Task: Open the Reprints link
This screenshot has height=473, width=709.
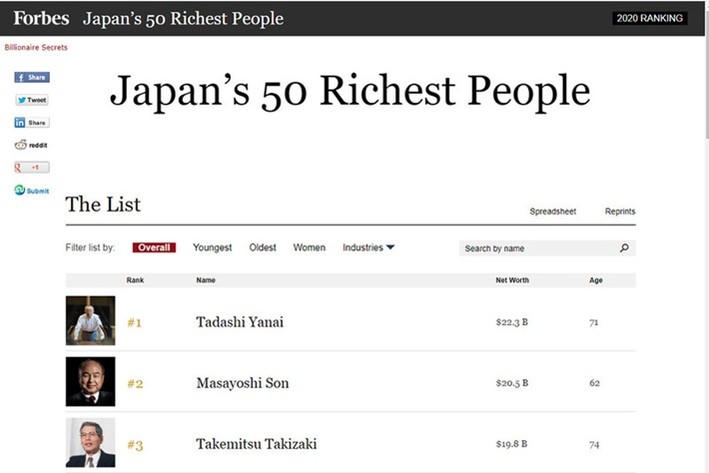Action: 620,212
